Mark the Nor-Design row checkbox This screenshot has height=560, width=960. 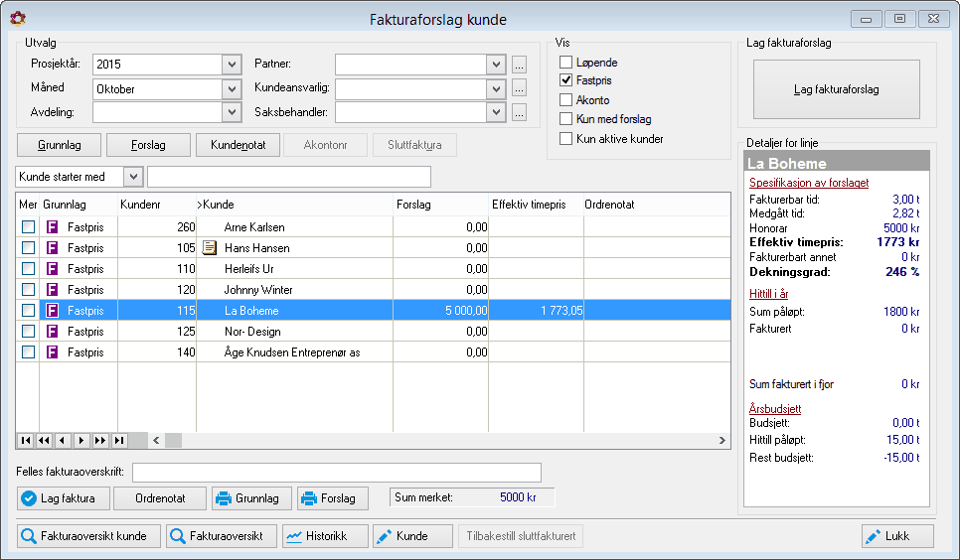click(28, 331)
